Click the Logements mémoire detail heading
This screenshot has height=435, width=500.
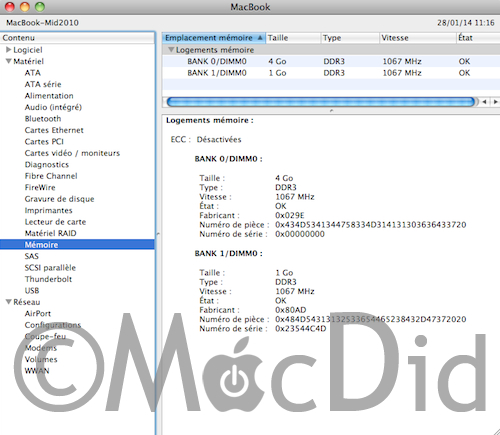click(x=210, y=121)
